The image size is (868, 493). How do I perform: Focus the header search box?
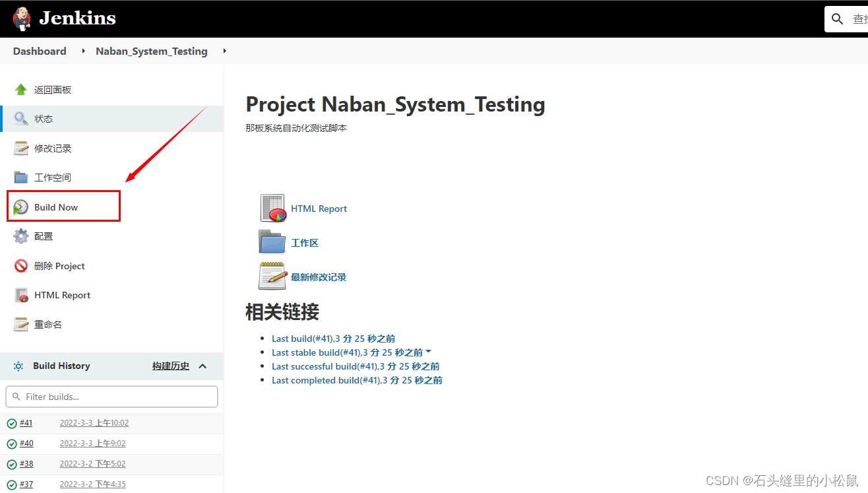[846, 19]
